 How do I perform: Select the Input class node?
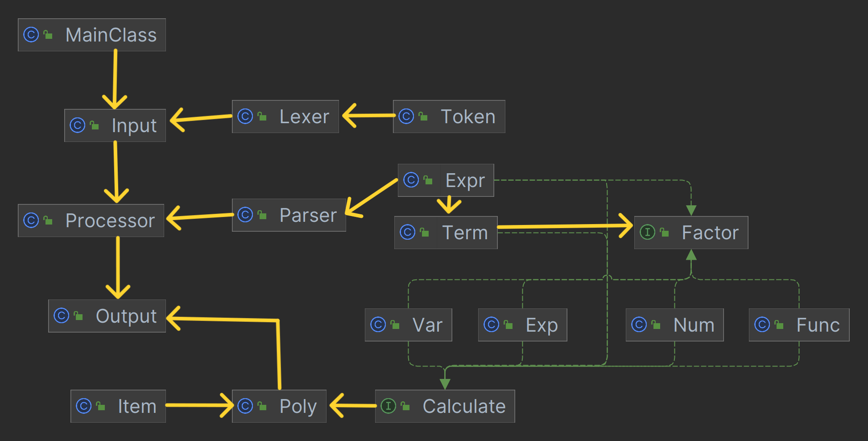(115, 125)
